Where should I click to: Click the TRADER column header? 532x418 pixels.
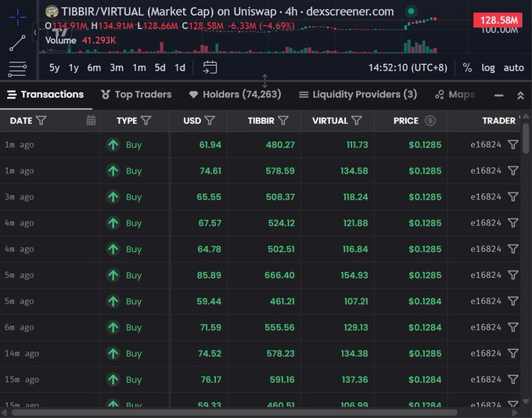pos(499,121)
